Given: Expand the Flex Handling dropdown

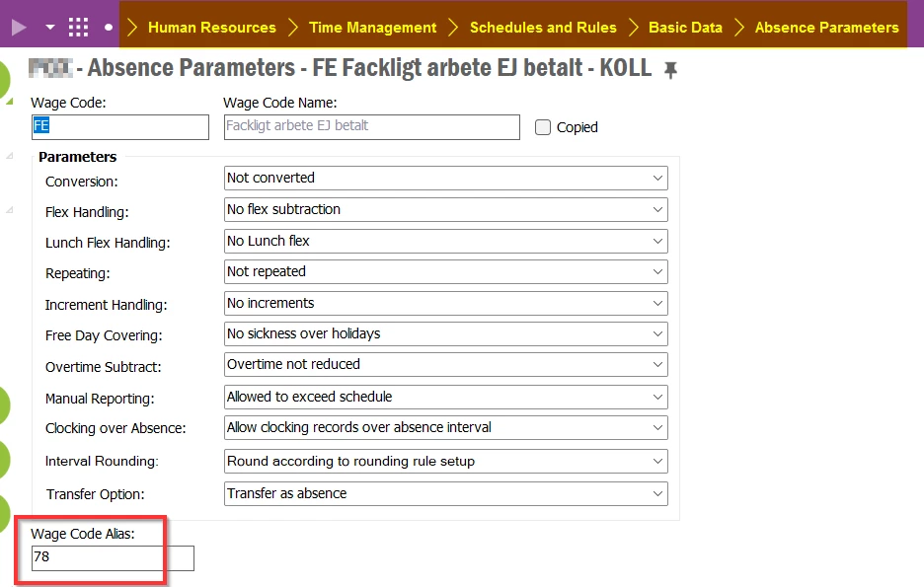Looking at the screenshot, I should [446, 209].
